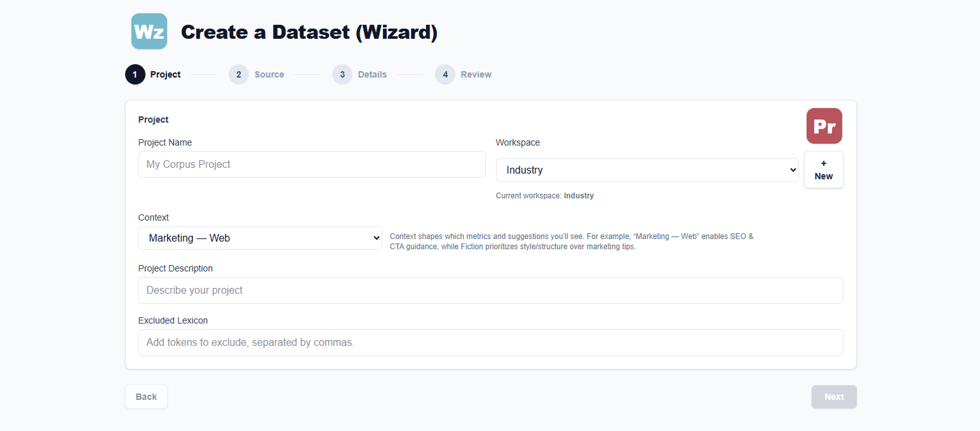Click into the Project Description field
Image resolution: width=980 pixels, height=431 pixels.
(x=490, y=291)
